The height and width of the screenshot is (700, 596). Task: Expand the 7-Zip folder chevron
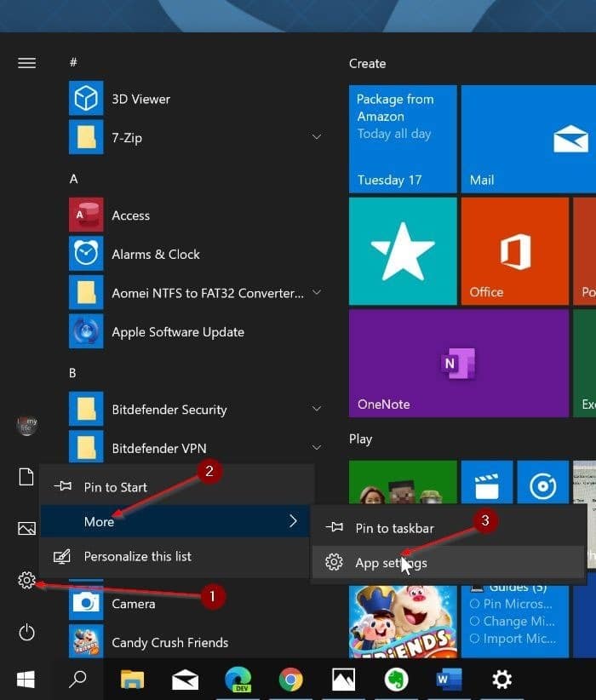(317, 136)
